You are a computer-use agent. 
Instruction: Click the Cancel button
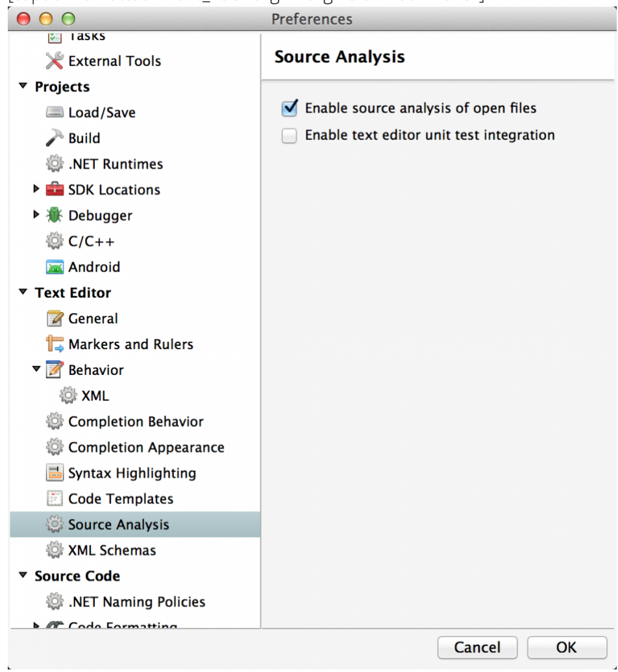(477, 647)
